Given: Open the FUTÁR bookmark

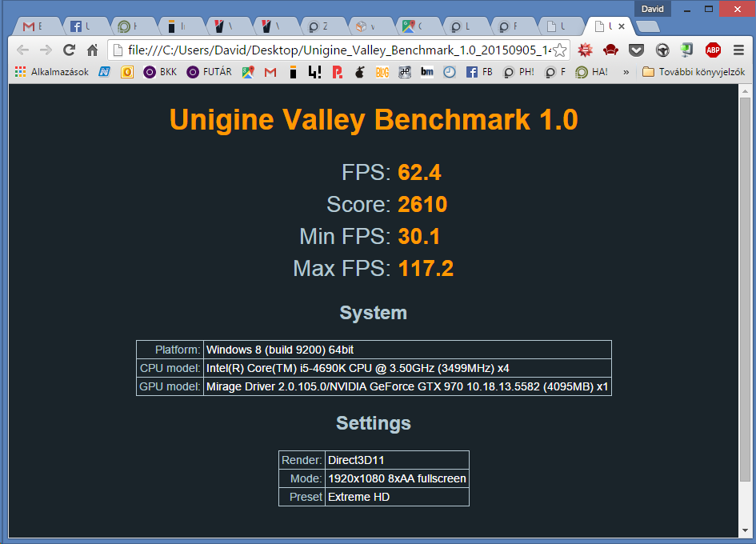Looking at the screenshot, I should point(210,72).
